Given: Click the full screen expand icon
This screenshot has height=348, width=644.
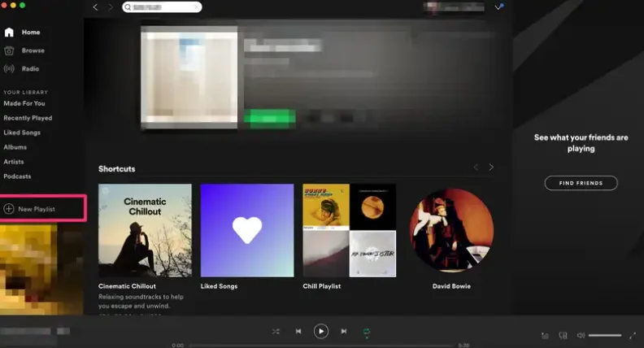Looking at the screenshot, I should point(633,336).
